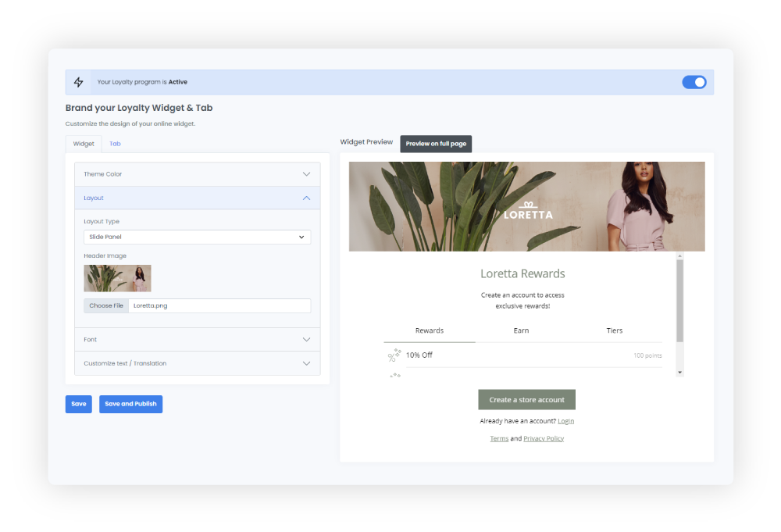Click the lightning bolt status icon
Viewport: 781px width, 532px height.
coord(79,82)
